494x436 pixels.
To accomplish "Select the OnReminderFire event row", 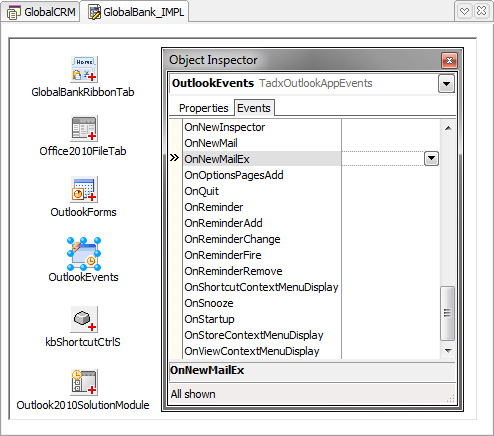I will 262,255.
